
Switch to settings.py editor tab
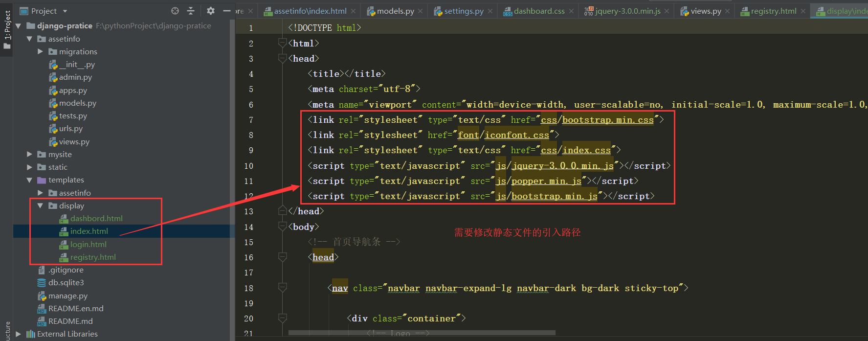(464, 11)
